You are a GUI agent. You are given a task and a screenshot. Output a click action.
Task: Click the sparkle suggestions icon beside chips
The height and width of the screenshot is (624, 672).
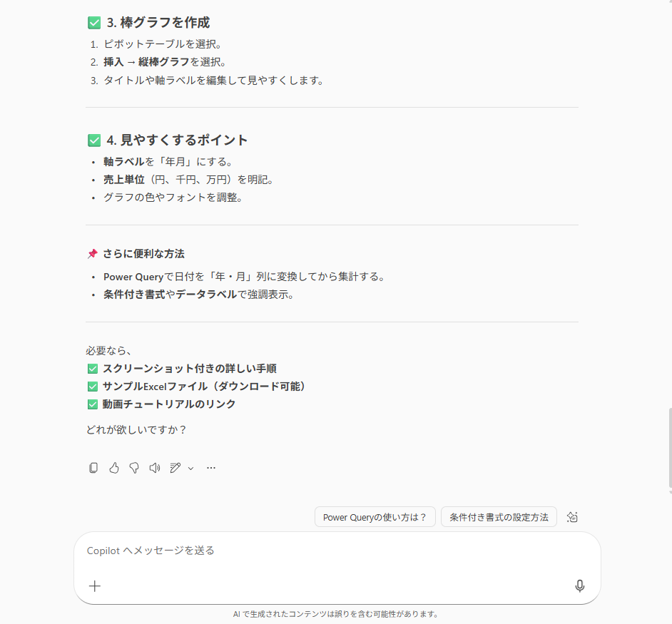tap(572, 517)
